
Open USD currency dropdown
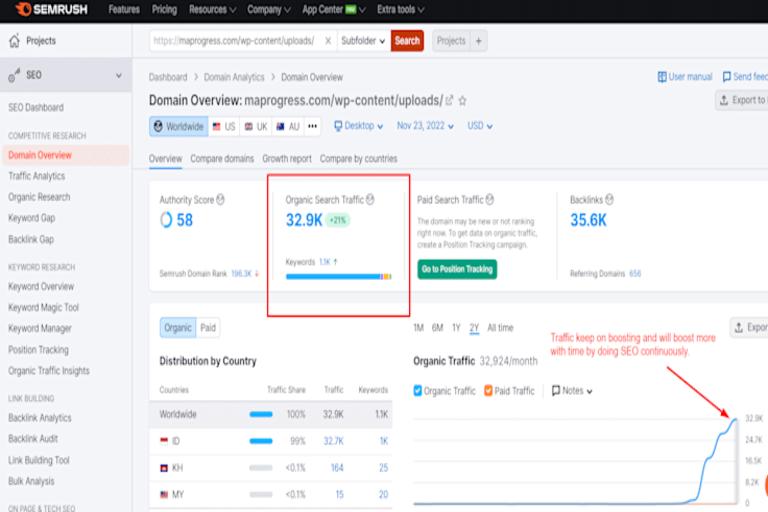coord(480,126)
